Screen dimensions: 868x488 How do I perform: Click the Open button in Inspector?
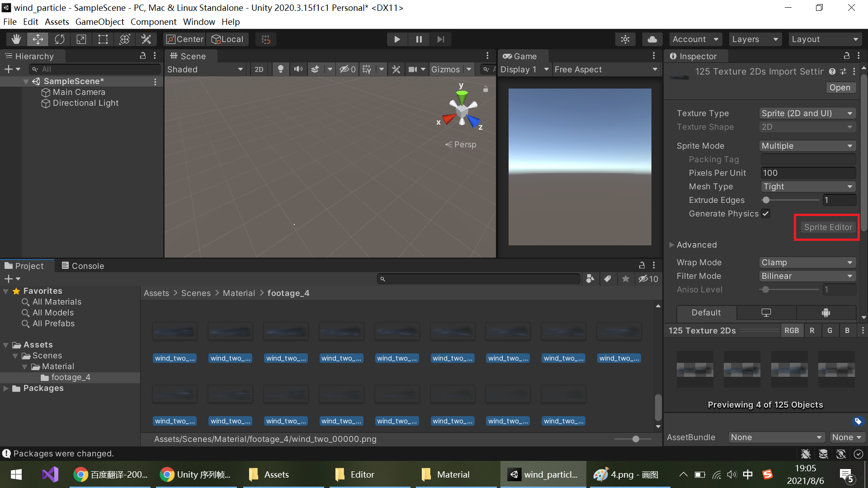840,88
